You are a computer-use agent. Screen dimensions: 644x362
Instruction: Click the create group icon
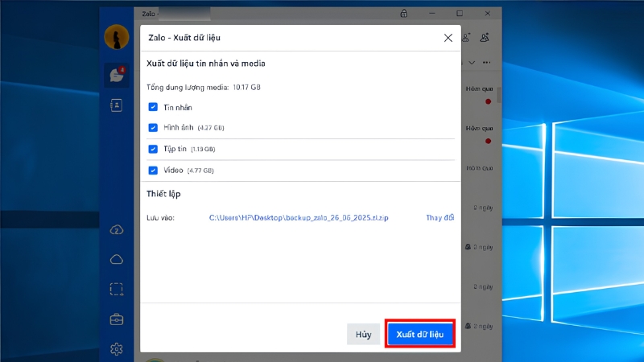pyautogui.click(x=485, y=38)
